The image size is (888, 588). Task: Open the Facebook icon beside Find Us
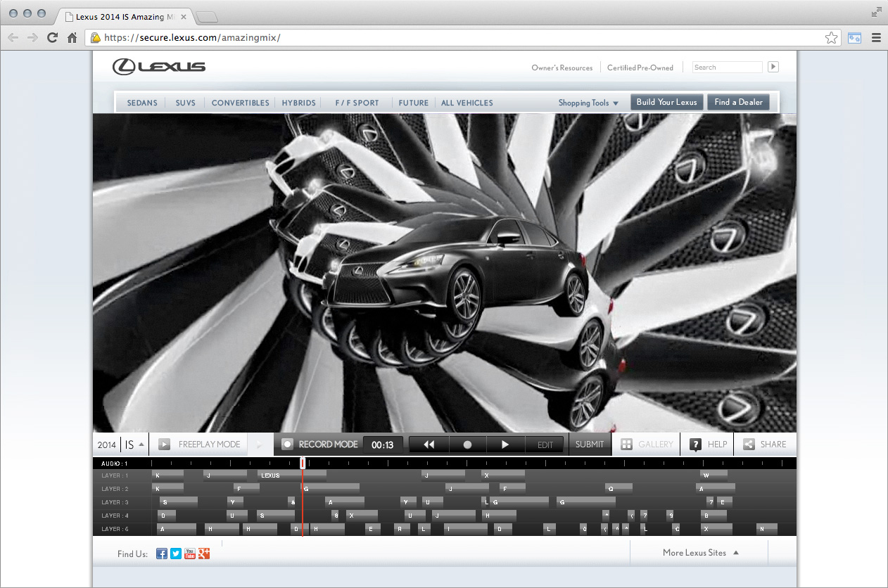pyautogui.click(x=162, y=554)
